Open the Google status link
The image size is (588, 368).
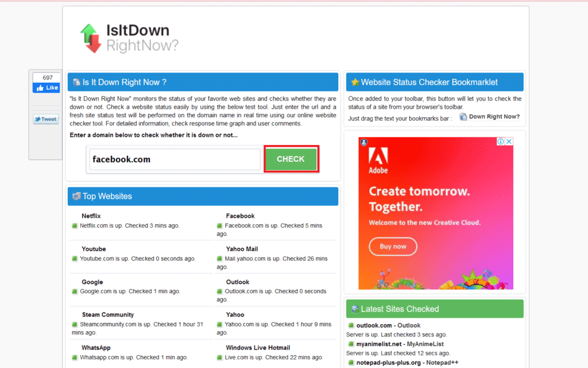(x=92, y=282)
